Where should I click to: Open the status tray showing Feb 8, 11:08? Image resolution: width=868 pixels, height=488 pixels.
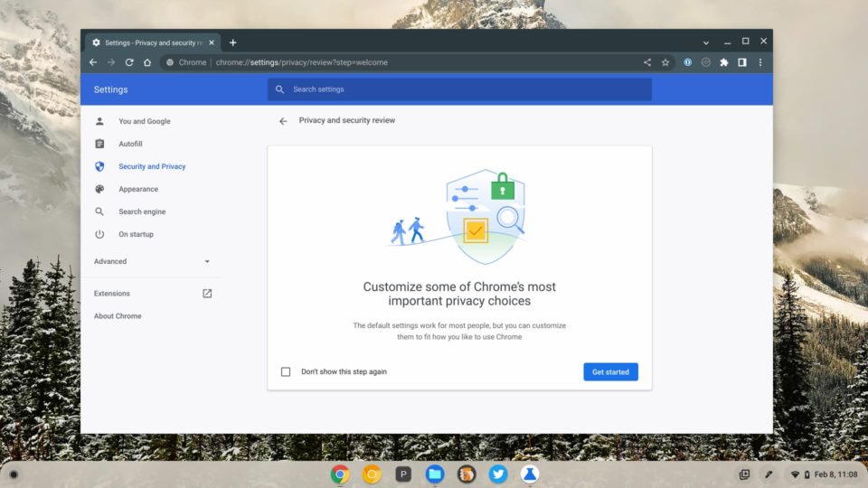click(x=825, y=474)
